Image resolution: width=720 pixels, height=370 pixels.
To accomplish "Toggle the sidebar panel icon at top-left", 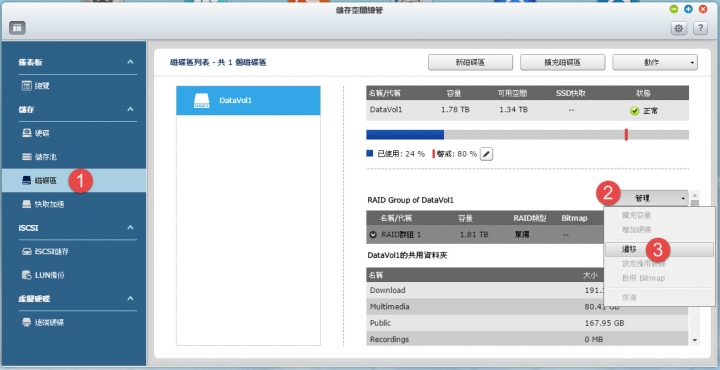I will click(x=17, y=28).
